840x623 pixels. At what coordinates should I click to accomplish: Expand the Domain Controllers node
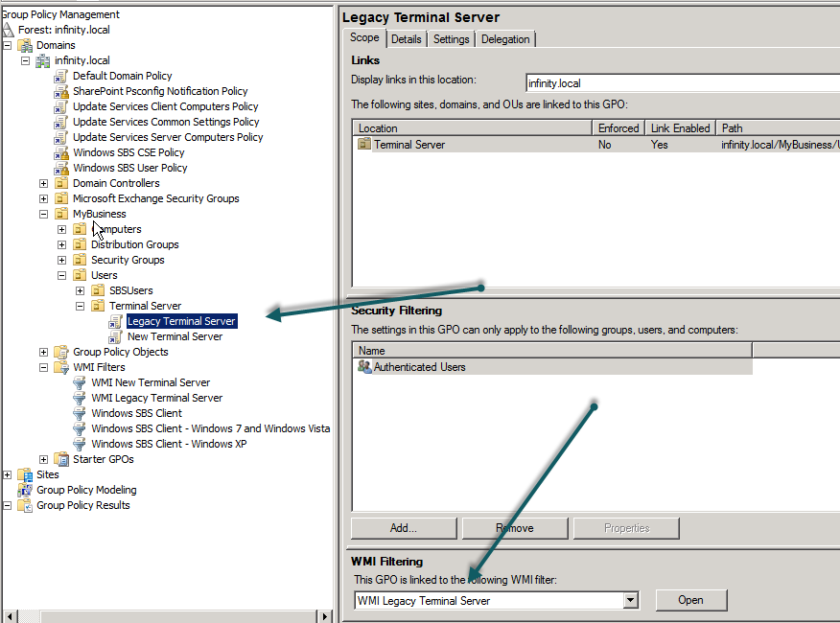44,183
